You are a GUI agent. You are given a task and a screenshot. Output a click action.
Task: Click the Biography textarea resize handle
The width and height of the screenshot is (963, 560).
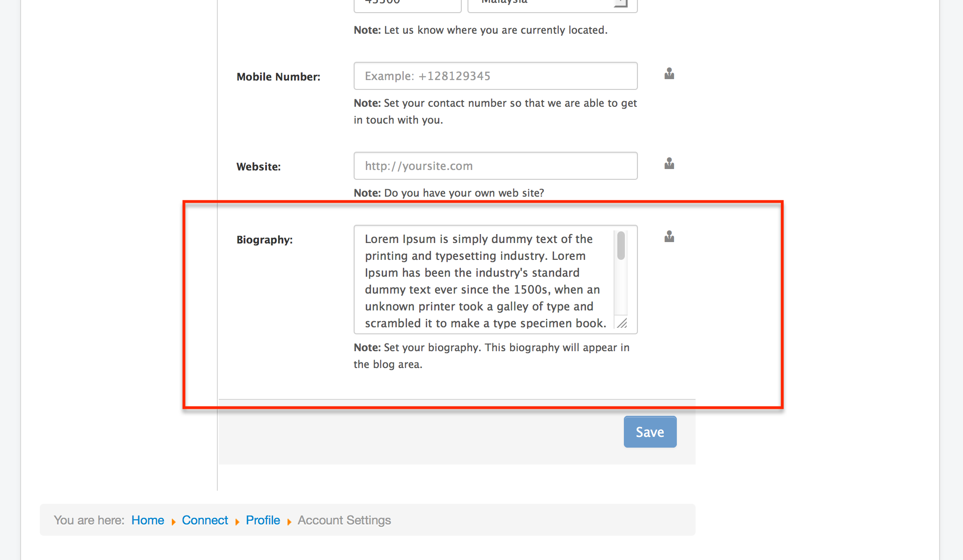[x=622, y=323]
